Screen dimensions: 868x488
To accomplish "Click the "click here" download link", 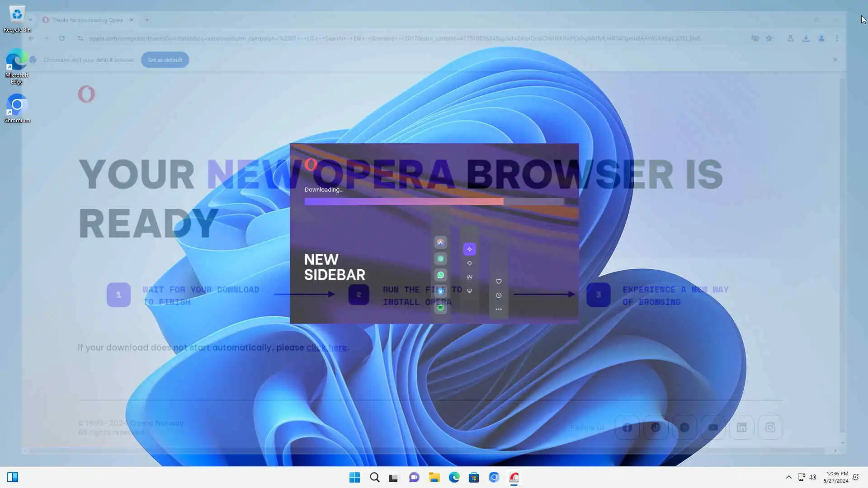I will (326, 347).
